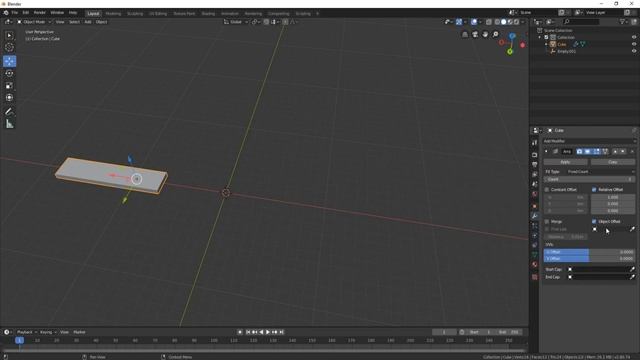Screen dimensions: 640x360
Task: Open the Modifiers wrench properties tab
Action: coord(535,216)
